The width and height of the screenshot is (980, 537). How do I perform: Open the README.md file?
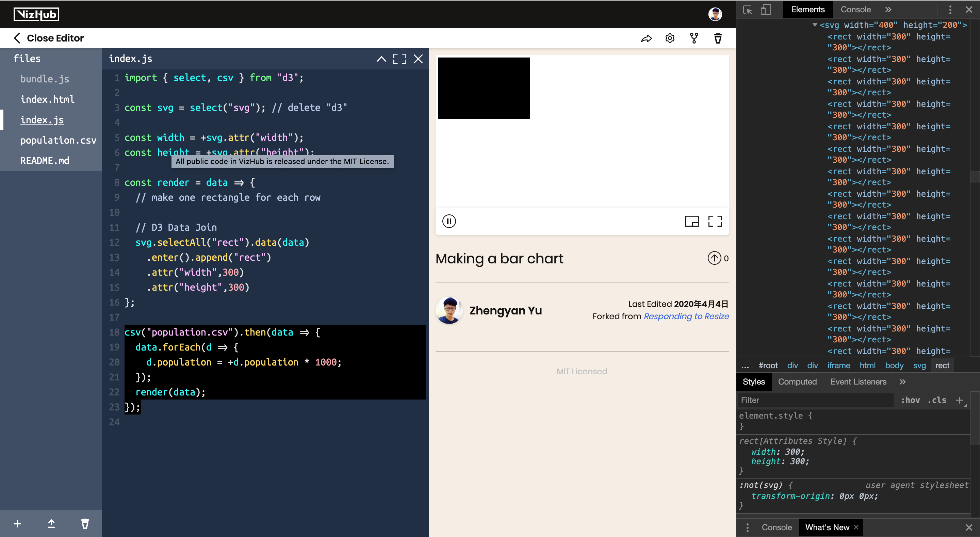pos(45,161)
